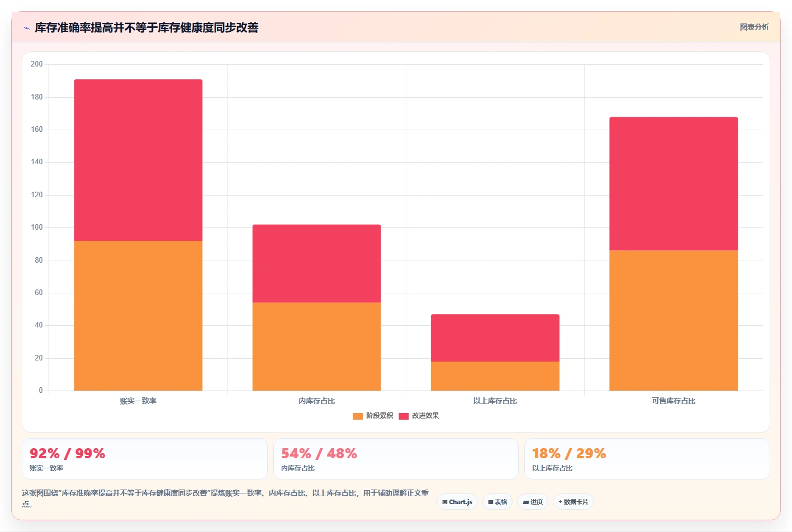The height and width of the screenshot is (532, 792).
Task: Click the orange 可售库存占比 bar segment
Action: pos(674,321)
